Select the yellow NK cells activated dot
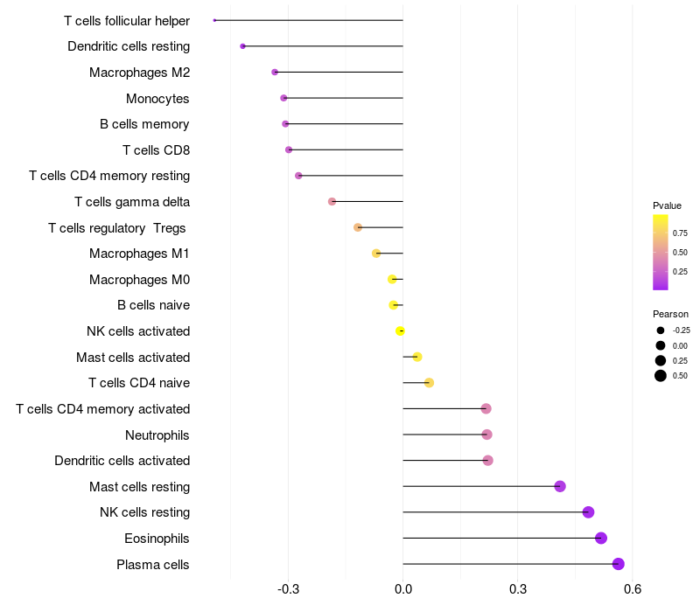Viewport: 700px width, 612px height. 400,330
